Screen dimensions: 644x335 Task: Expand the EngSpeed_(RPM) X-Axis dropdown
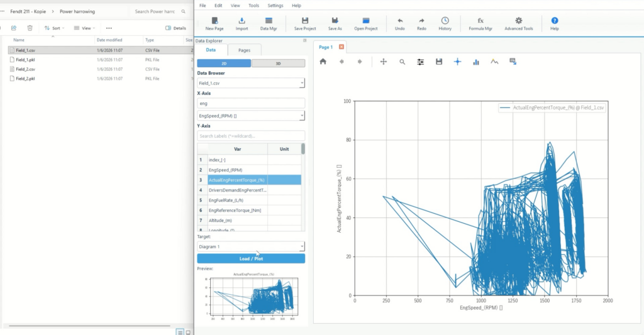251,116
